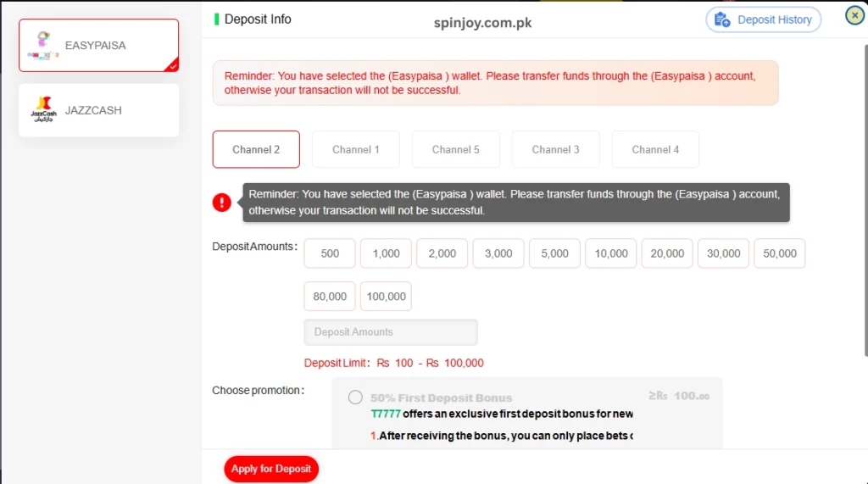868x484 pixels.
Task: Click the spinjoy.com.pk title text
Action: pos(482,23)
